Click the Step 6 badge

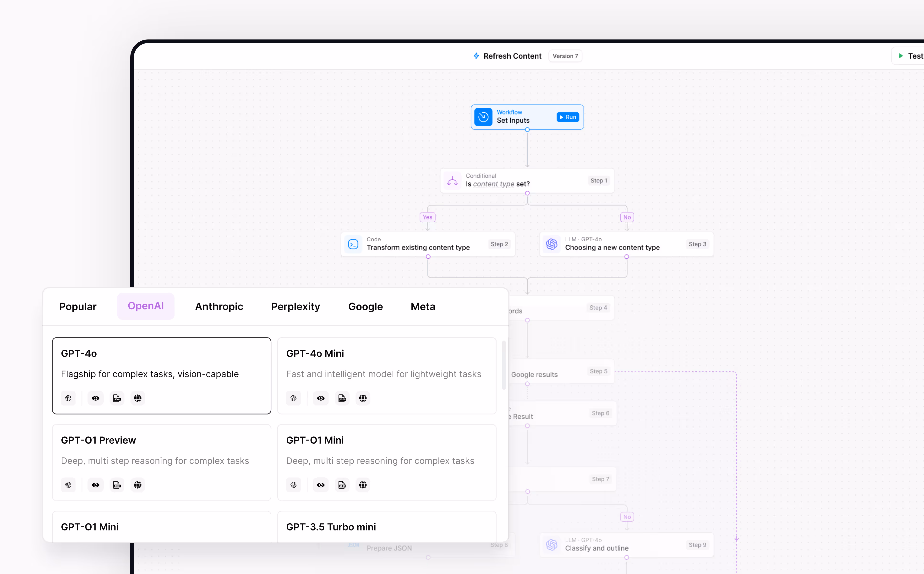pyautogui.click(x=600, y=413)
